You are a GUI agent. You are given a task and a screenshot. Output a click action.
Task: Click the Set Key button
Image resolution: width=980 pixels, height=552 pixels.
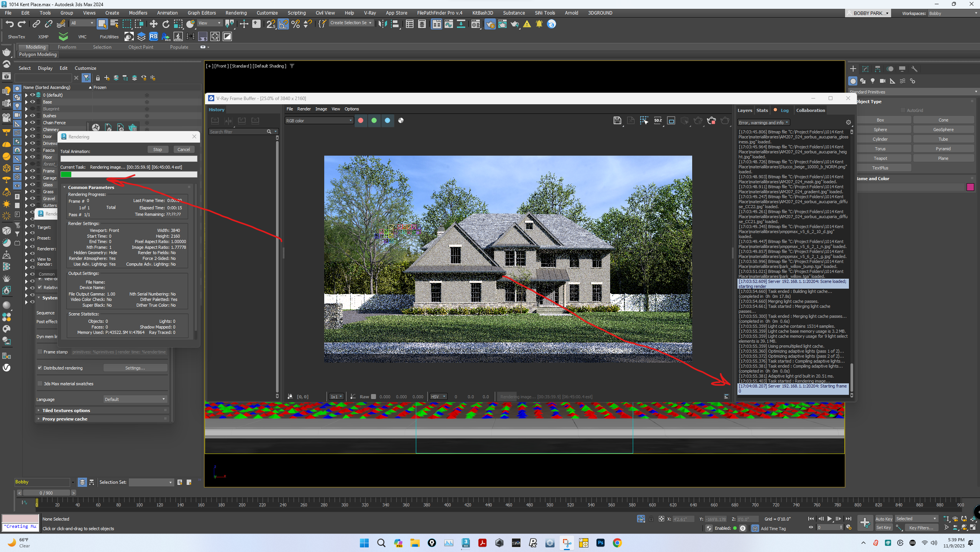(x=884, y=527)
